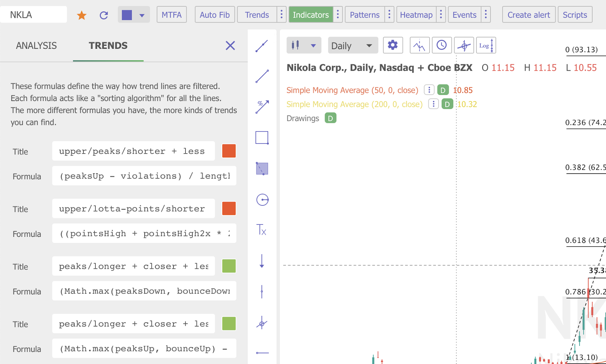The image size is (606, 364).
Task: Select the TRENDS tab
Action: pyautogui.click(x=108, y=46)
